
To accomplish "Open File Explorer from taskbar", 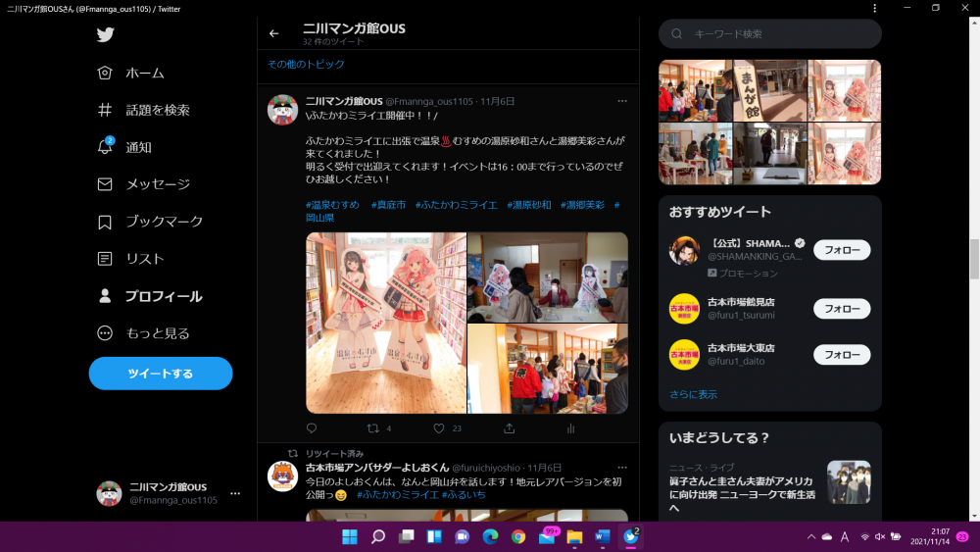I will point(574,536).
